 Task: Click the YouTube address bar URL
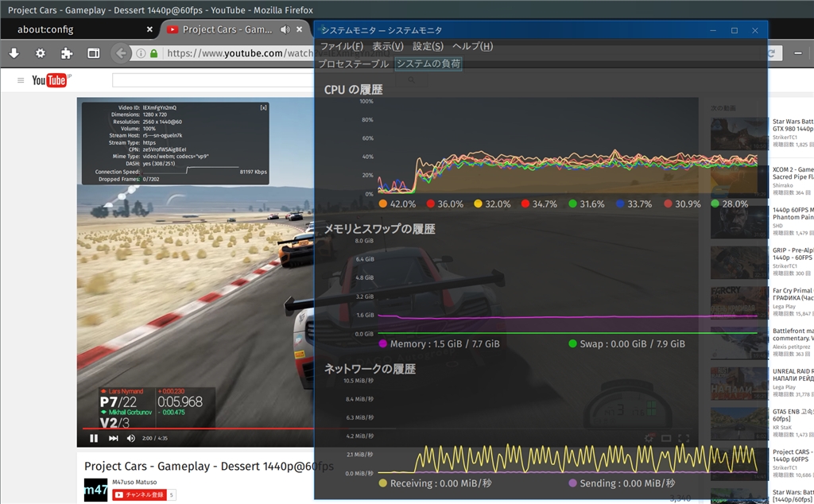[x=238, y=53]
